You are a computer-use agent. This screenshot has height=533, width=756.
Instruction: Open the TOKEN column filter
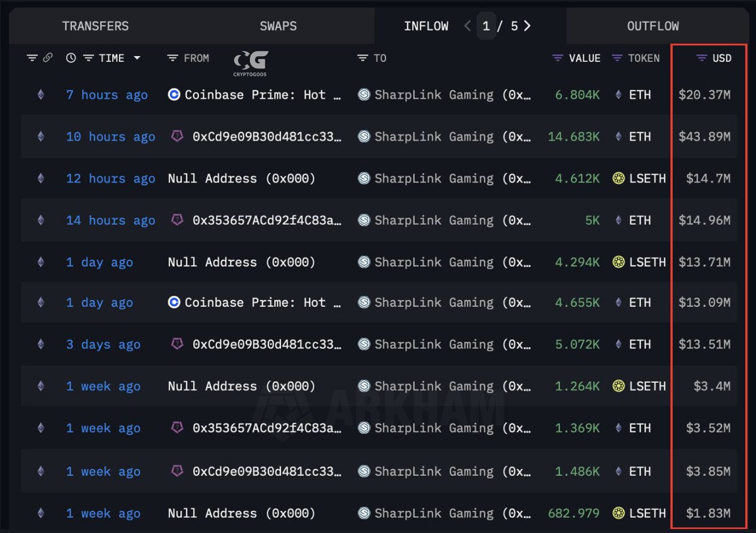(617, 58)
